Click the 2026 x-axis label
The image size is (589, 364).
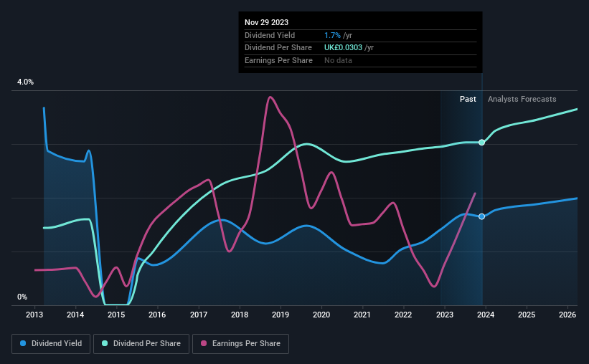pyautogui.click(x=567, y=315)
